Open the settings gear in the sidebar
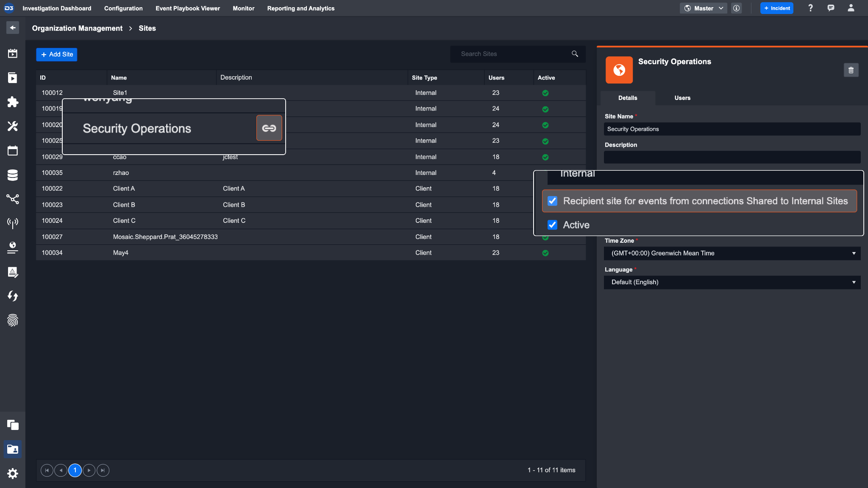Viewport: 868px width, 488px height. 13,473
